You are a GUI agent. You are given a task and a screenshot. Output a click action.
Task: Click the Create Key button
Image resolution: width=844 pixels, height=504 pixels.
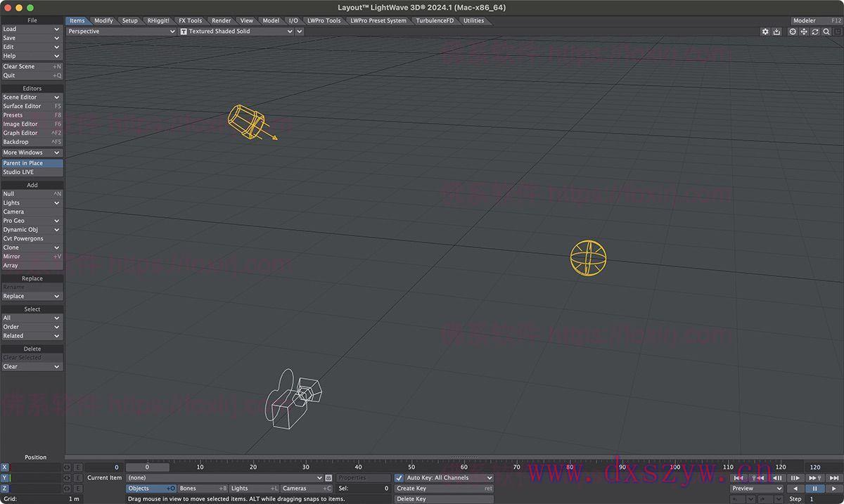pyautogui.click(x=444, y=489)
